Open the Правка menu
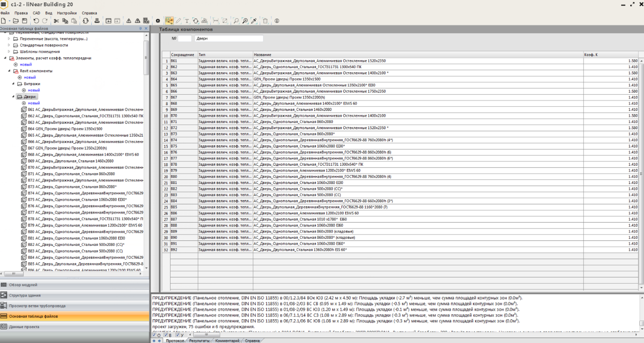 point(21,13)
